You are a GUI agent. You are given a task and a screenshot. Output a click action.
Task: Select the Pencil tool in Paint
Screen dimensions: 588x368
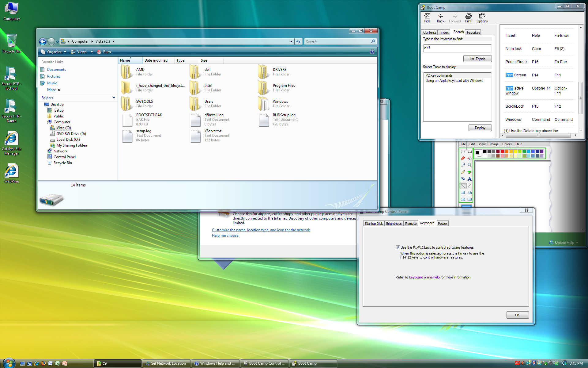point(463,172)
